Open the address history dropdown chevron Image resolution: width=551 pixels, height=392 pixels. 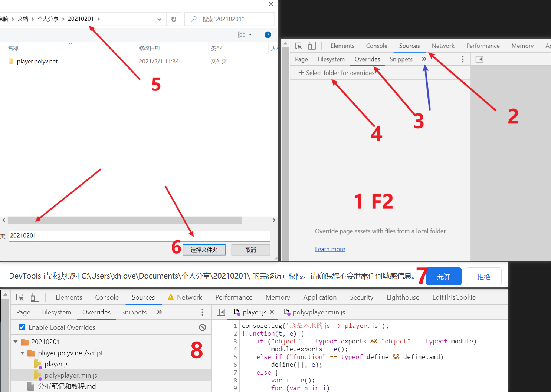pyautogui.click(x=159, y=19)
